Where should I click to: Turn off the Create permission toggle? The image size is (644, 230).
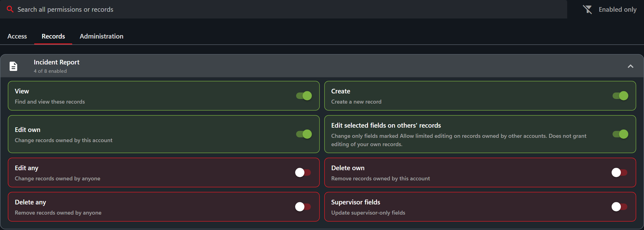coord(620,96)
